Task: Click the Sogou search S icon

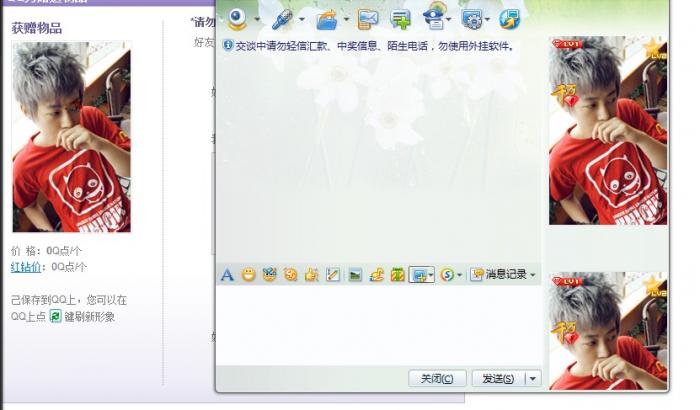Action: point(447,275)
